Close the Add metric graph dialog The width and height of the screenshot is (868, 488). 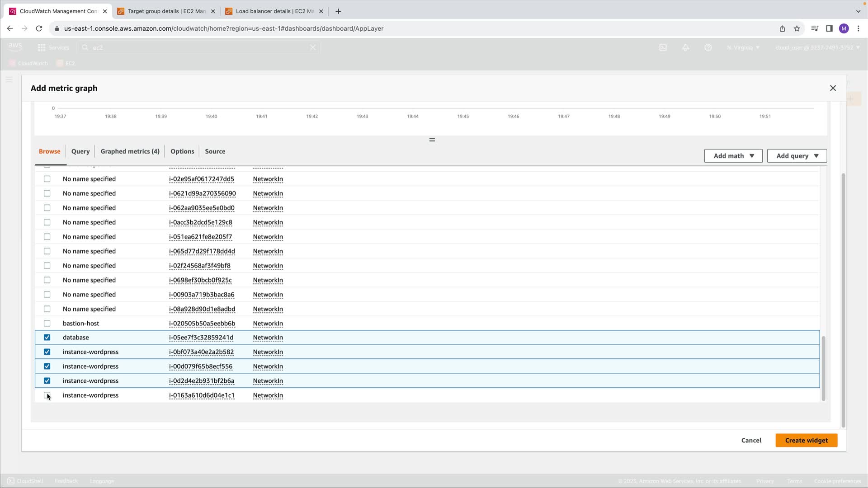[x=833, y=88]
